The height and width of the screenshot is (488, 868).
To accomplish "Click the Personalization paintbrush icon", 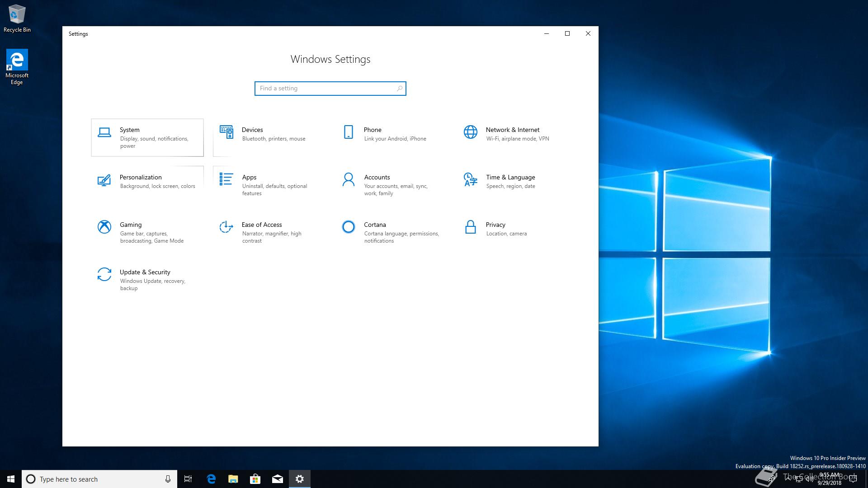I will point(104,180).
